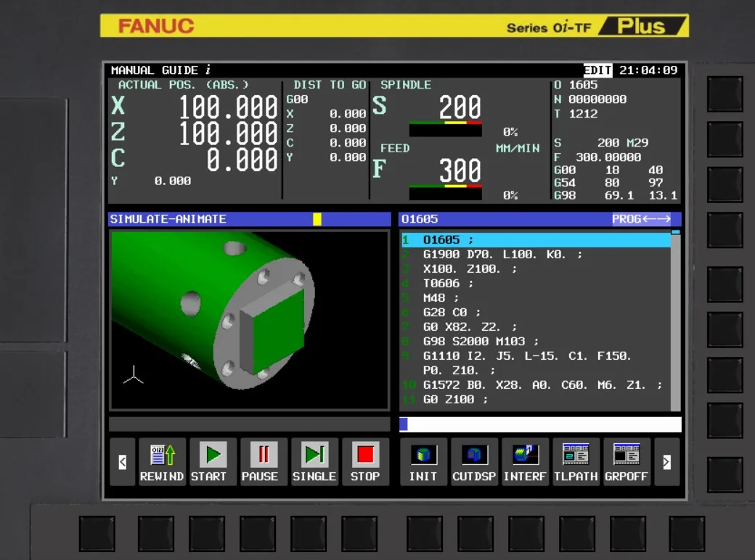Click the key-in input field below program

(540, 424)
